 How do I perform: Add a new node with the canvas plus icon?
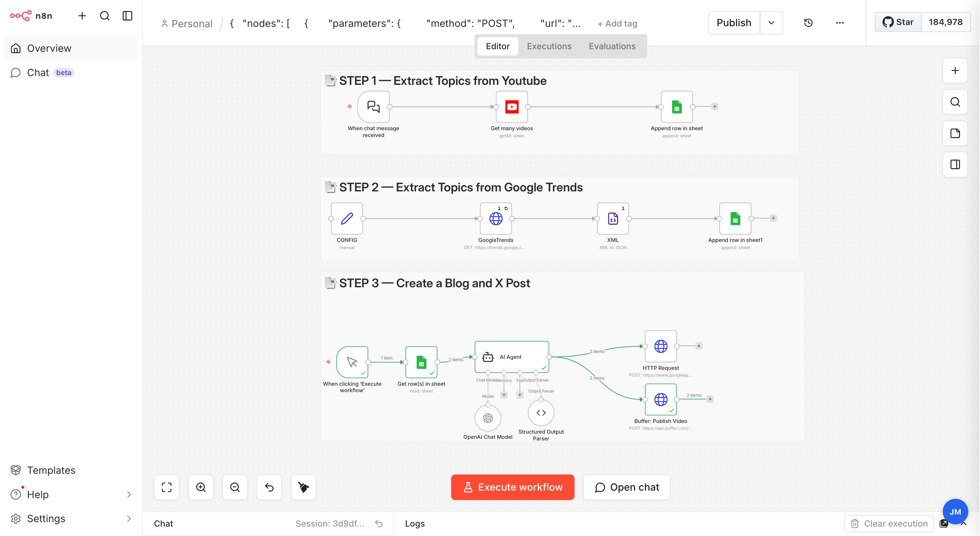955,70
